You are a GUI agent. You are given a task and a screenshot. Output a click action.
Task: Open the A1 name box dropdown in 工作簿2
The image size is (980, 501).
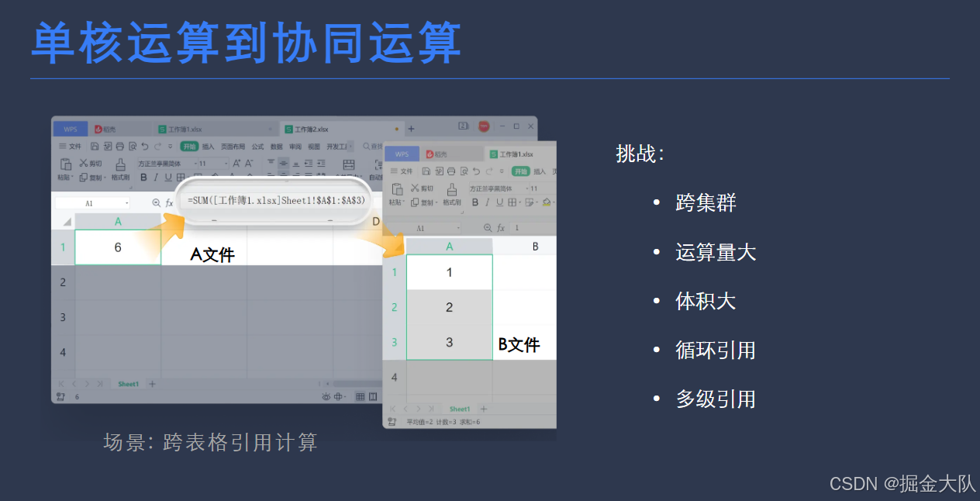tap(126, 203)
